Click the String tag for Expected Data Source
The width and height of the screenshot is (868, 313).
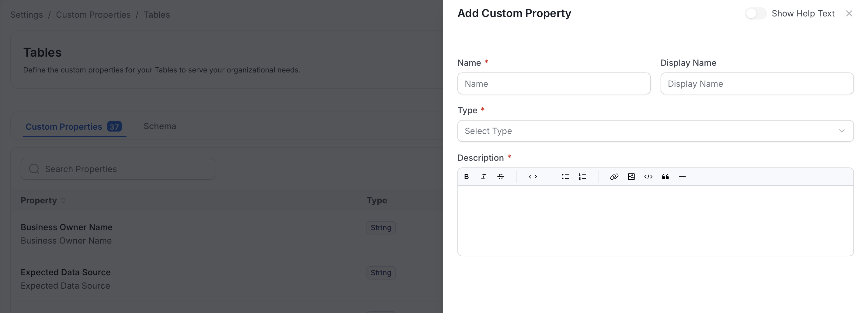[381, 273]
